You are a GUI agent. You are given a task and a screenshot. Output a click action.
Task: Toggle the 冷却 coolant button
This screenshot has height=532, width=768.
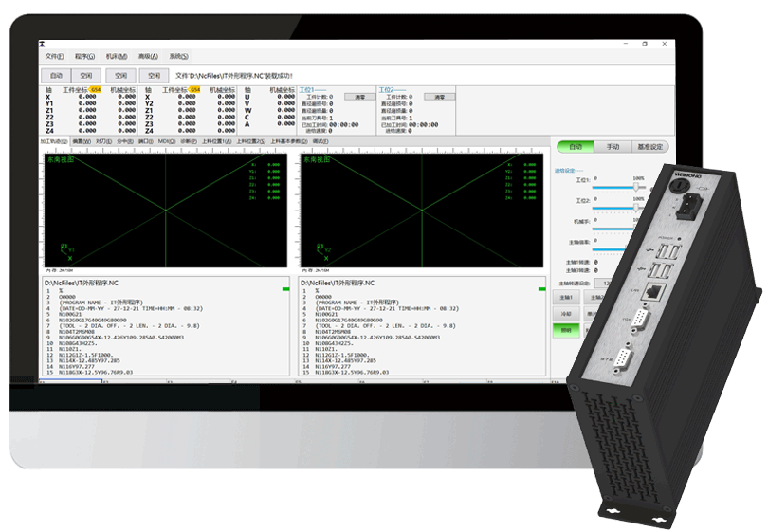click(x=564, y=314)
